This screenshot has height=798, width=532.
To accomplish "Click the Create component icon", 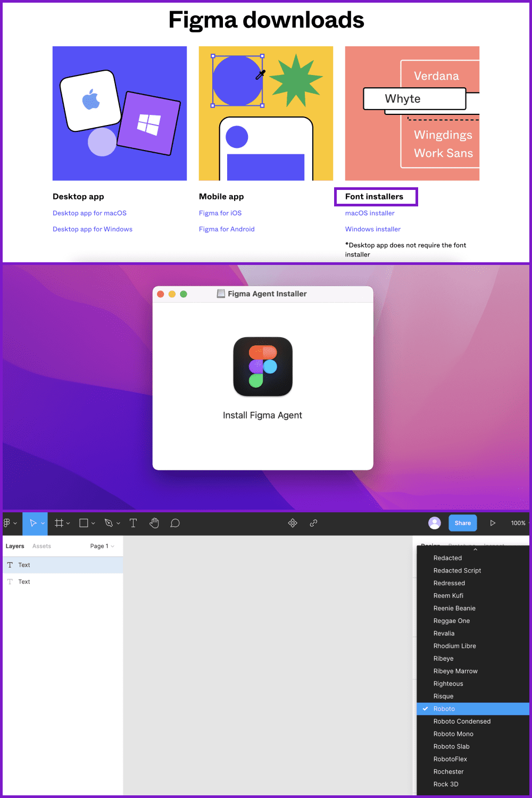I will (x=293, y=523).
